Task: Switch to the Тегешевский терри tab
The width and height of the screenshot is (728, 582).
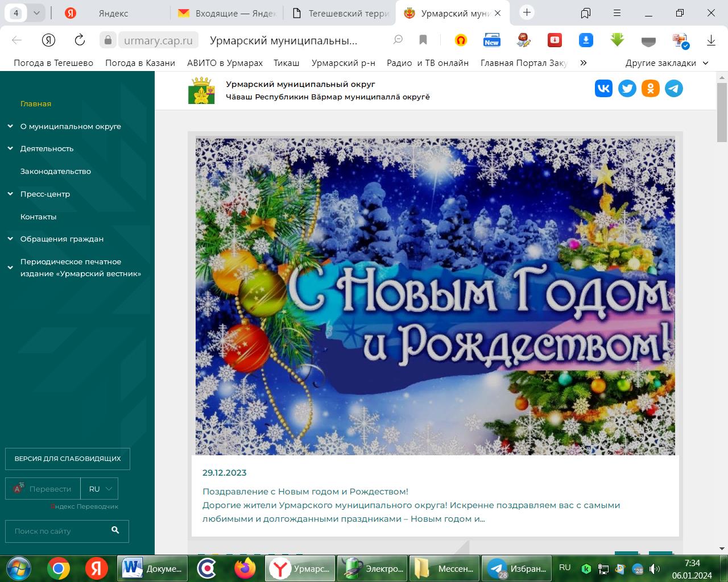Action: click(x=339, y=13)
